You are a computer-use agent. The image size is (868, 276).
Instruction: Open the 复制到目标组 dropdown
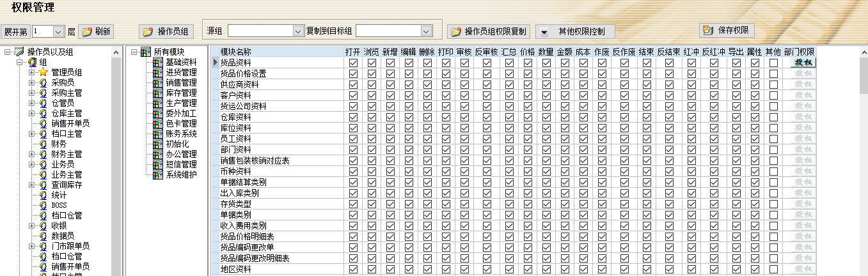(x=426, y=31)
